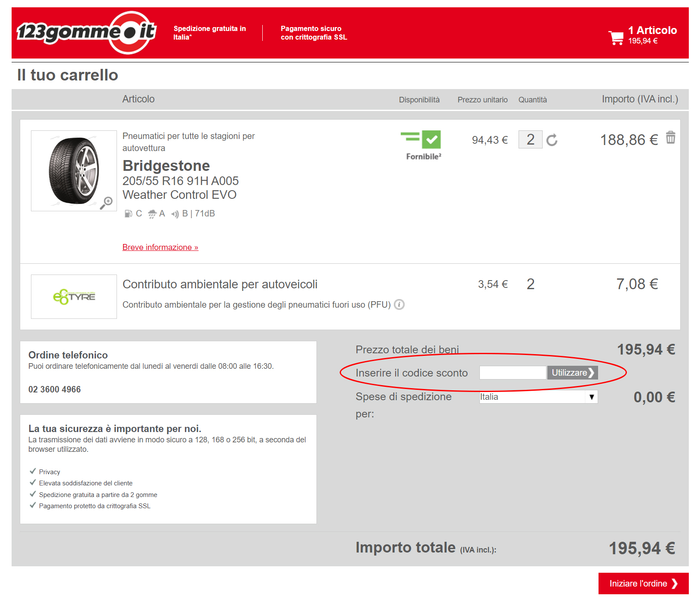Image resolution: width=700 pixels, height=602 pixels.
Task: Click the Bridgestone product name
Action: [166, 166]
